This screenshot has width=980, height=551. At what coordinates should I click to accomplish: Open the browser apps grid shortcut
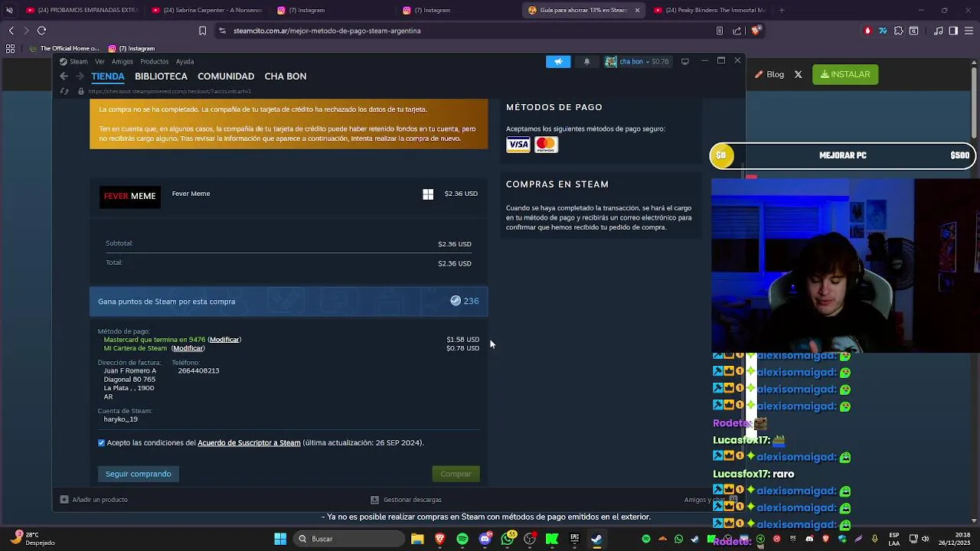pyautogui.click(x=11, y=48)
